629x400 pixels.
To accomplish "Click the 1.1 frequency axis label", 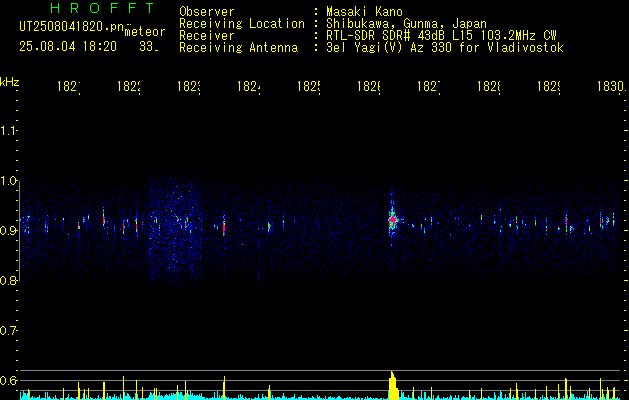I will (9, 130).
